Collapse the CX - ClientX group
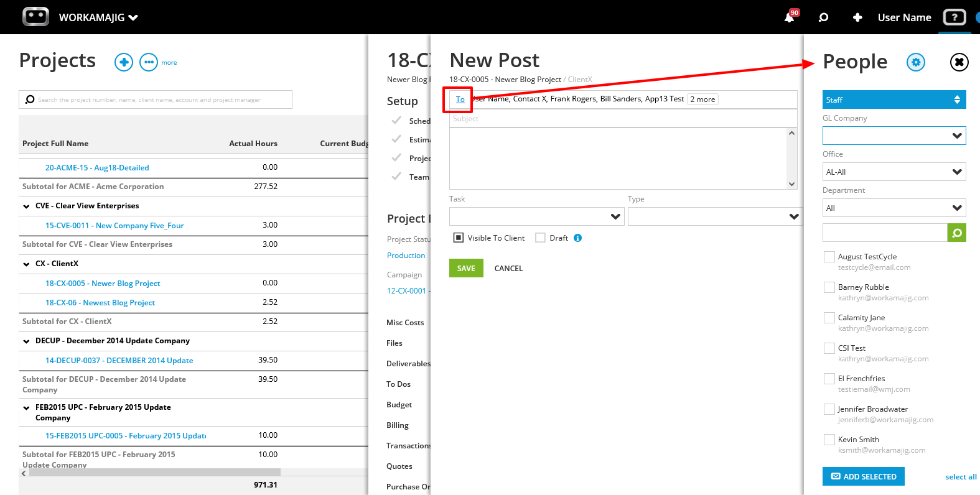Viewport: 980px width, 495px height. click(26, 264)
